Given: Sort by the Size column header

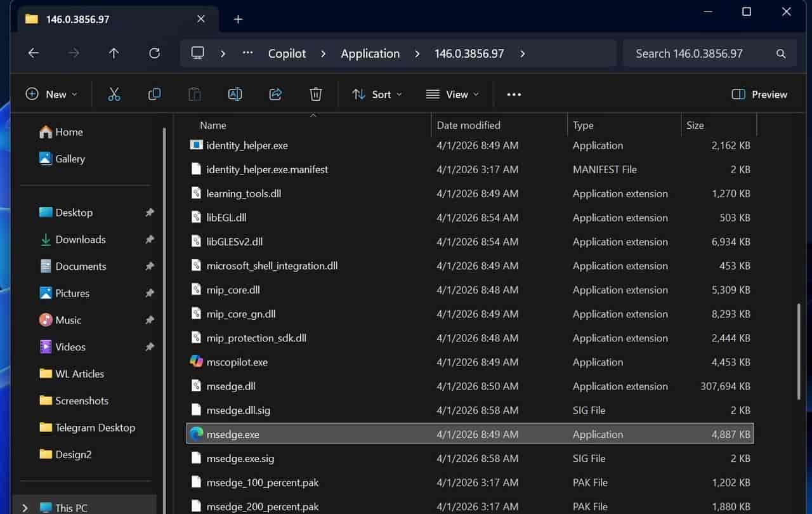Looking at the screenshot, I should (695, 125).
